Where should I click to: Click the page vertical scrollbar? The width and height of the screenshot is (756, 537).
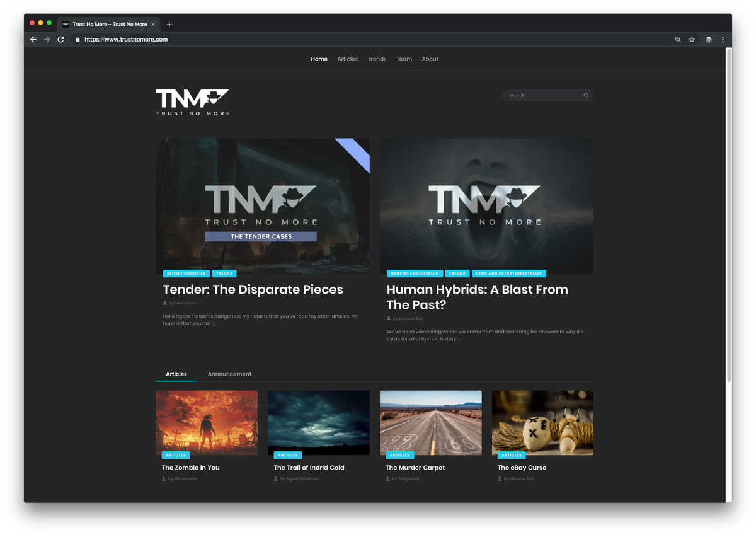[x=729, y=214]
